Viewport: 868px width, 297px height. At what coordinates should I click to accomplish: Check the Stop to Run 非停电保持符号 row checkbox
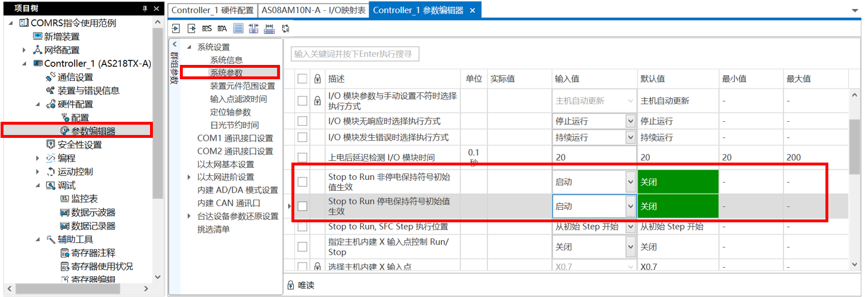click(x=302, y=182)
